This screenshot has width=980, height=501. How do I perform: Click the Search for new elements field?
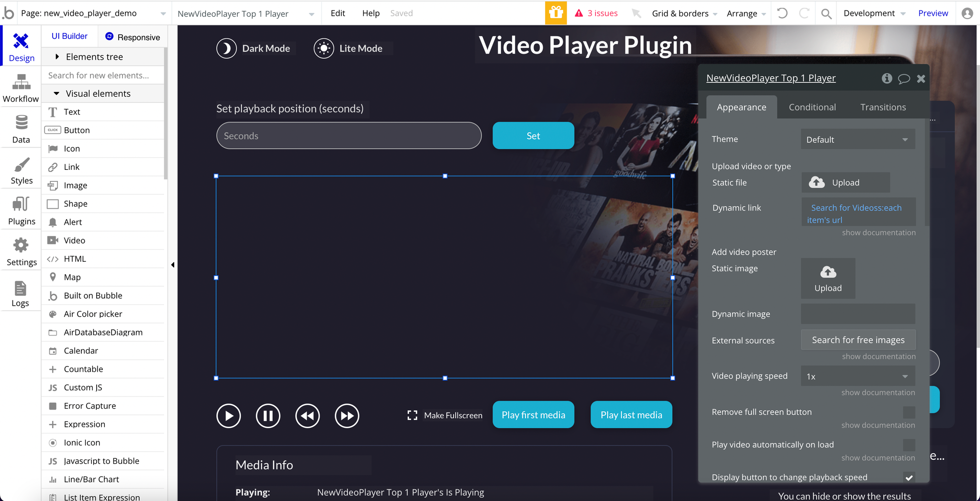click(102, 75)
